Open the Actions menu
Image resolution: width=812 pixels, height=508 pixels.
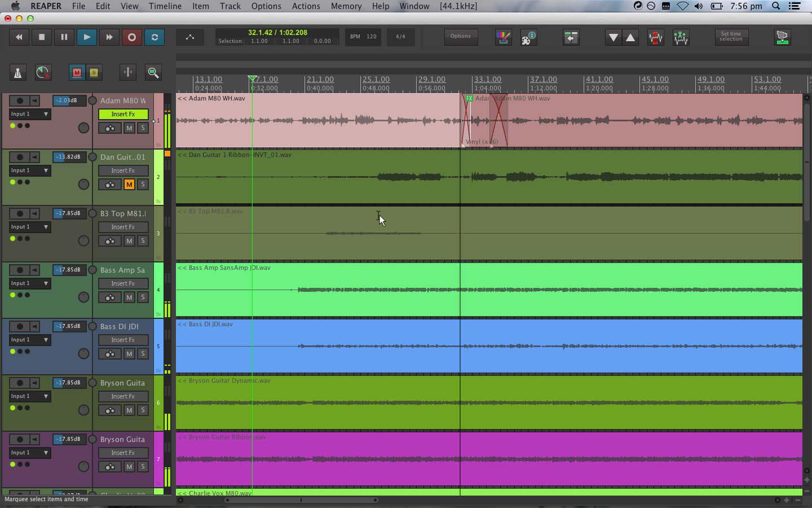tap(306, 6)
